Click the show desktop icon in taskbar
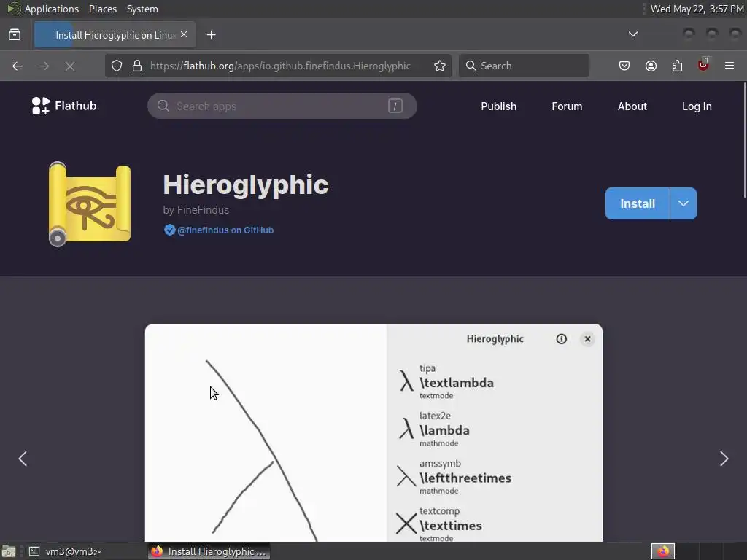 pos(9,551)
